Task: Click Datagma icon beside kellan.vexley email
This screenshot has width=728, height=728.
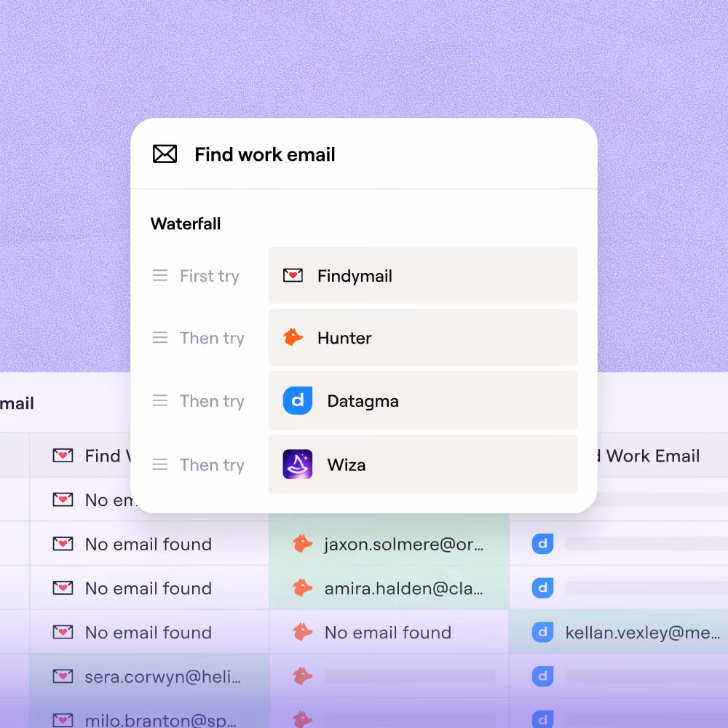Action: click(x=542, y=632)
